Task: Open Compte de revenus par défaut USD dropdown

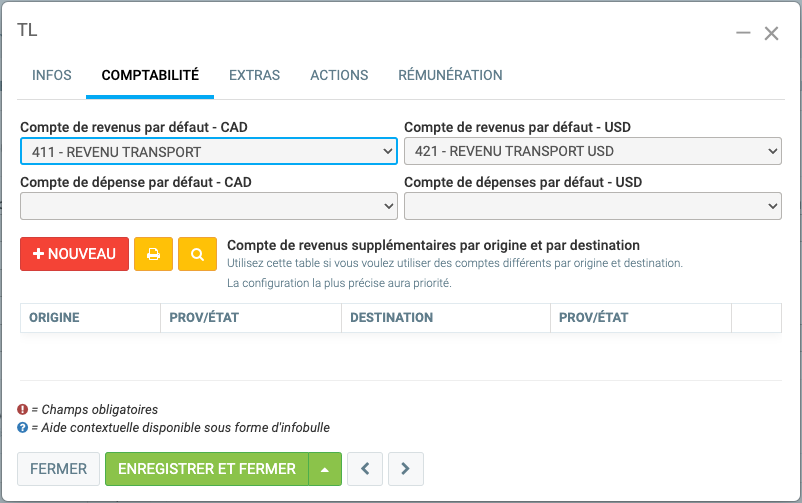Action: pos(592,152)
